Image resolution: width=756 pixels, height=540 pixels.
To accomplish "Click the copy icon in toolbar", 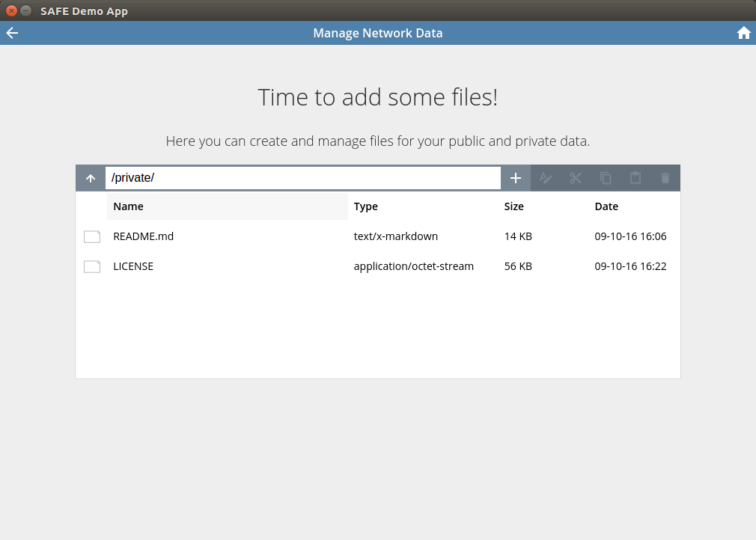I will [606, 178].
